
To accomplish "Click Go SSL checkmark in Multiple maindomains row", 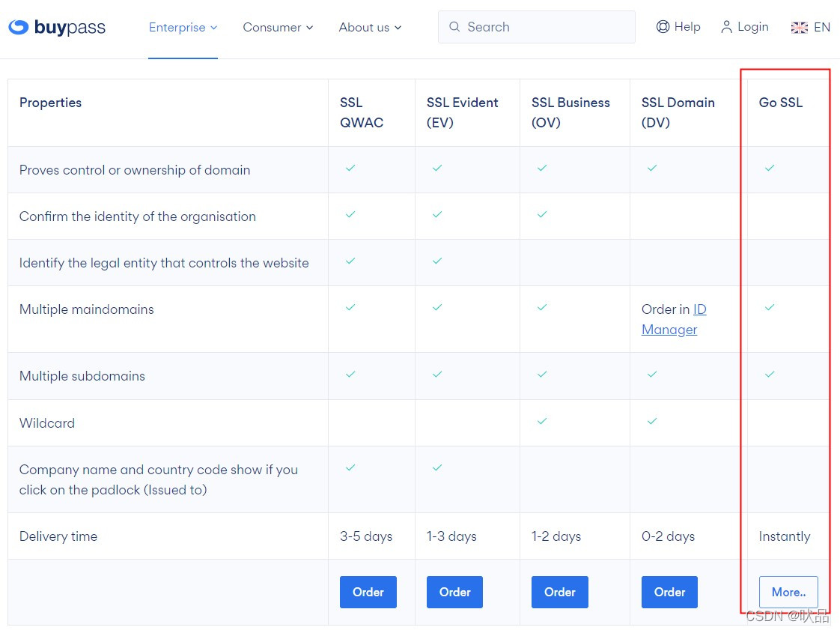I will coord(770,307).
